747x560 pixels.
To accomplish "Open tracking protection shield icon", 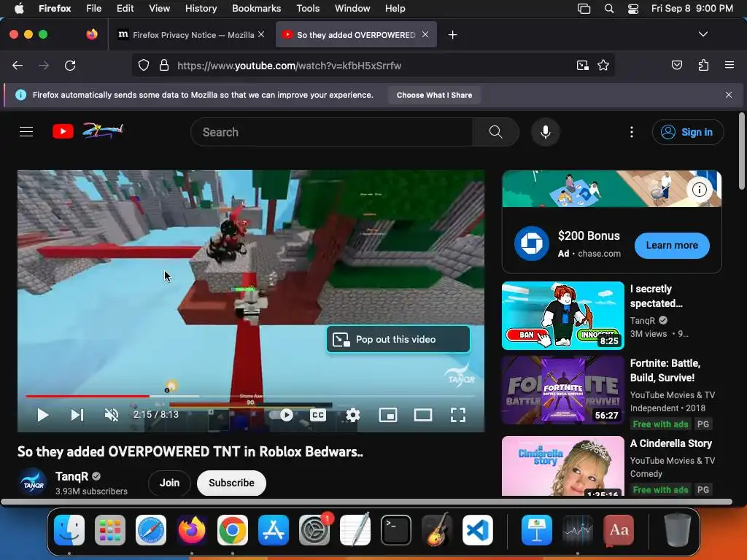I will [144, 65].
